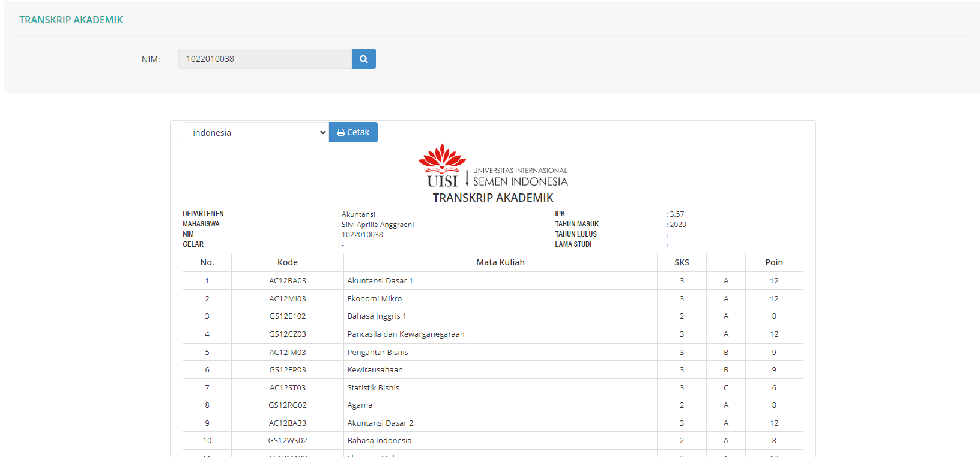Screen dimensions: 980x457
Task: Click the DEPARTEMEN label
Action: (x=203, y=214)
